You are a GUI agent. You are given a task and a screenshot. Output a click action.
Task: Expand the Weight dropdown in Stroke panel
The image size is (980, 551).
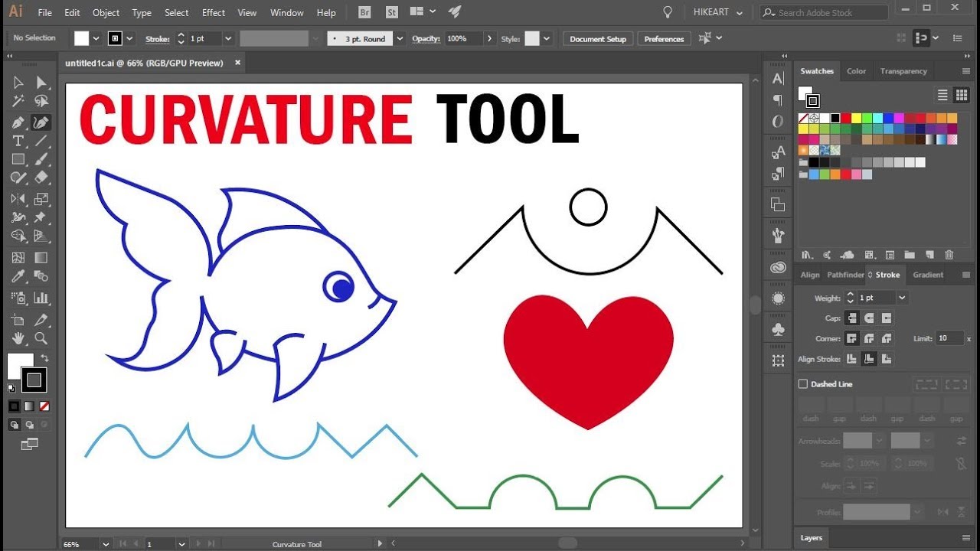(902, 298)
